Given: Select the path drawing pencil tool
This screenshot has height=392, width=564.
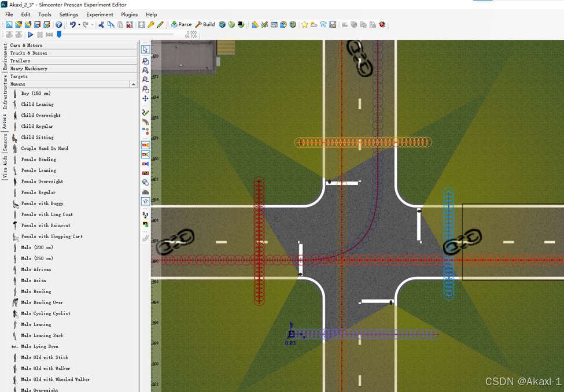Looking at the screenshot, I should tap(145, 113).
